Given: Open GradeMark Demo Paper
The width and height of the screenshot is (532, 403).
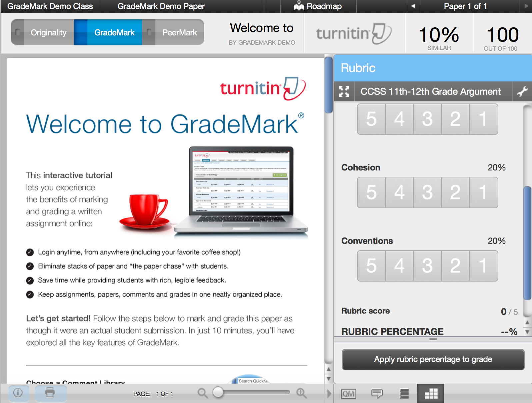Looking at the screenshot, I should (x=161, y=6).
